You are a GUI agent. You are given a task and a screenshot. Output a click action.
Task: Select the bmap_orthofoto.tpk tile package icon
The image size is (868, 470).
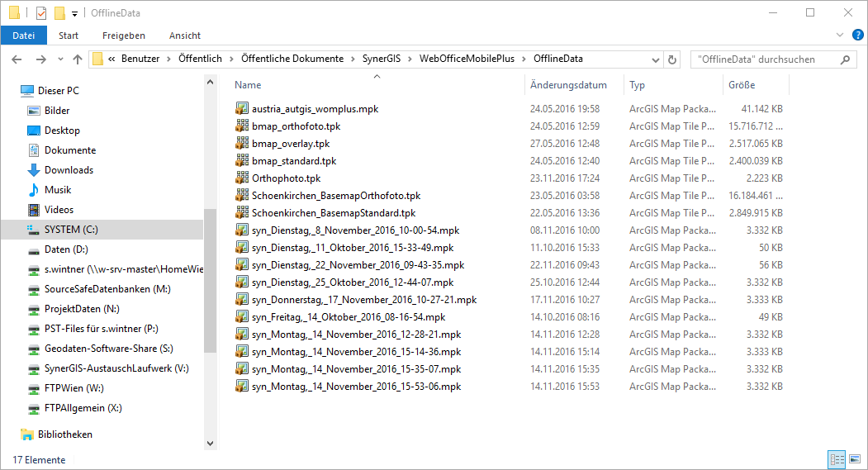click(x=242, y=126)
